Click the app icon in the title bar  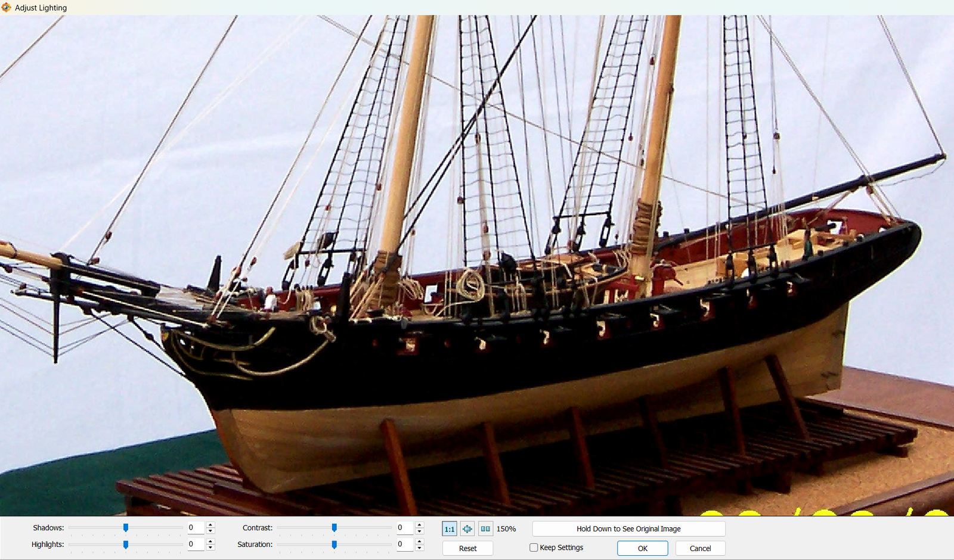7,8
